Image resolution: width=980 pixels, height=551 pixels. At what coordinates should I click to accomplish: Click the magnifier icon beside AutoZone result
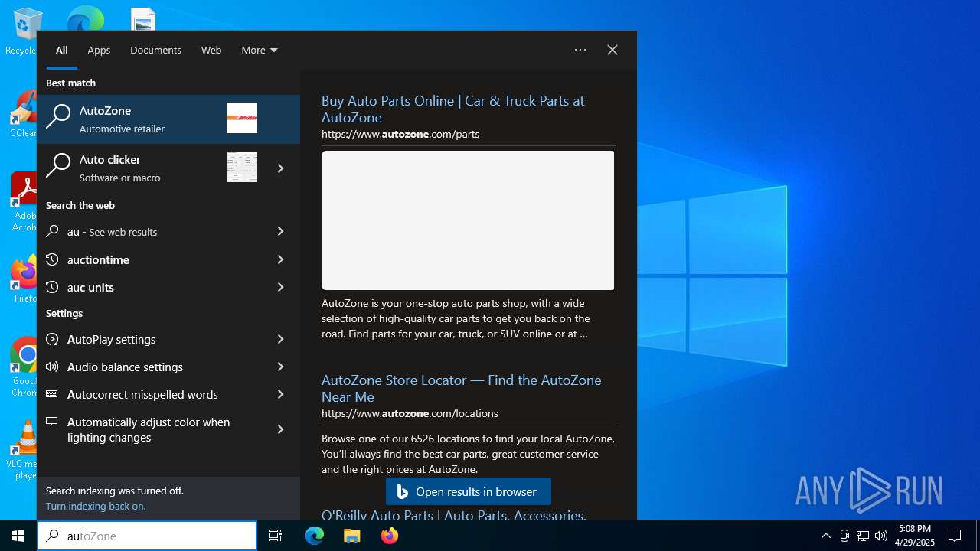58,118
